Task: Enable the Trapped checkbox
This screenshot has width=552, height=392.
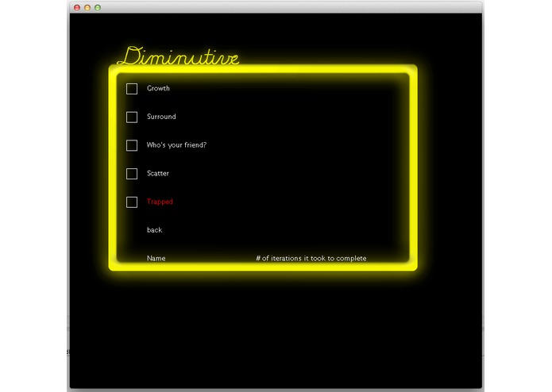Action: pos(132,202)
